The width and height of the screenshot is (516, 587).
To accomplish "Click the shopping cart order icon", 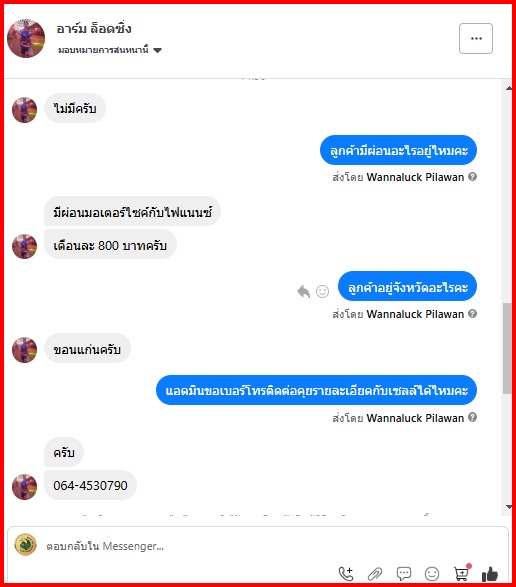I will point(462,572).
